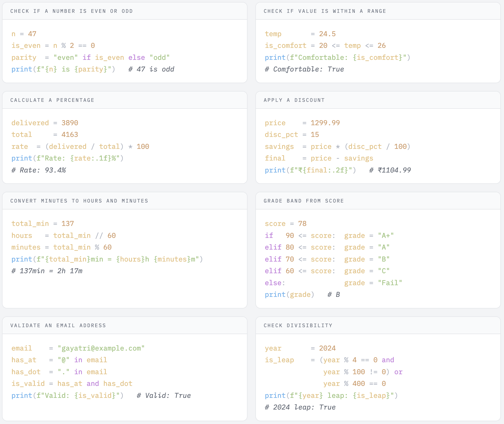Click the 'is_valid = has_at and has_dot' line
The width and height of the screenshot is (504, 424).
(72, 384)
